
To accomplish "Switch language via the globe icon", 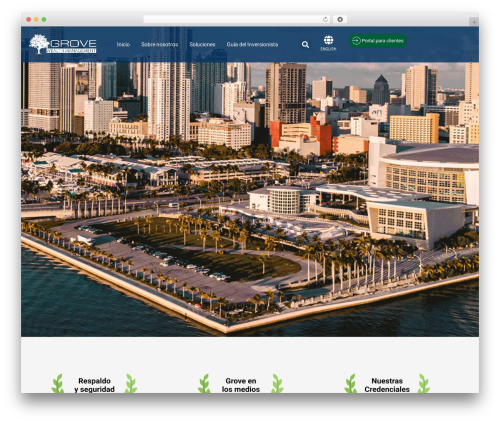I will tap(328, 40).
